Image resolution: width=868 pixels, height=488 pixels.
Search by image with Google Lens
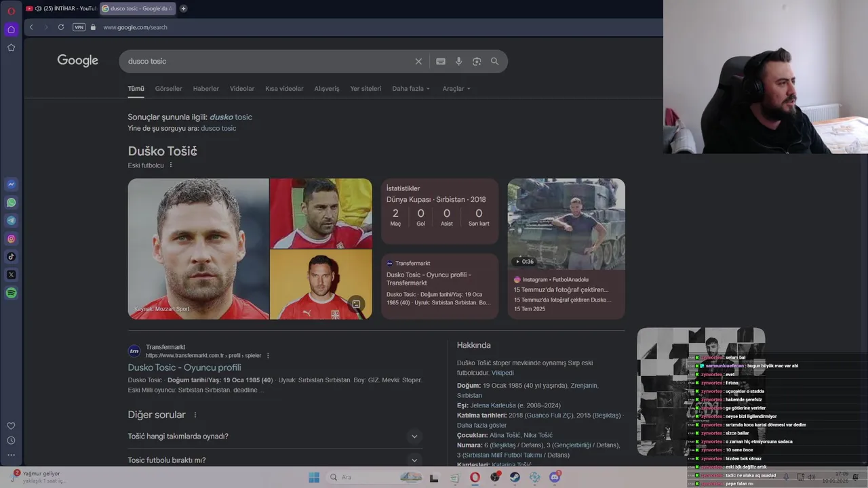click(x=477, y=61)
